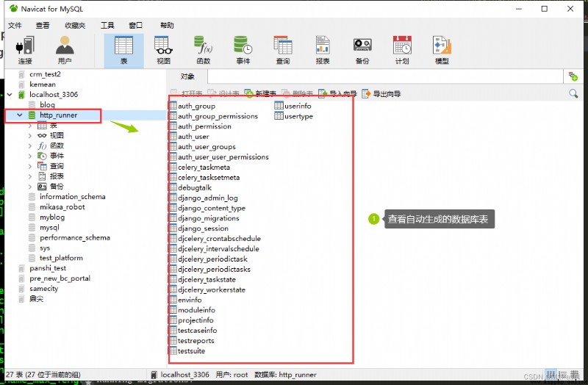Expand the 视图 views tree node
Image resolution: width=588 pixels, height=385 pixels.
click(x=30, y=136)
